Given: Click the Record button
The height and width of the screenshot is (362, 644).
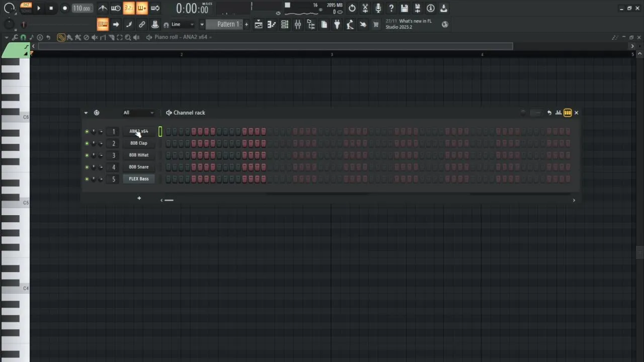Looking at the screenshot, I should click(x=65, y=8).
